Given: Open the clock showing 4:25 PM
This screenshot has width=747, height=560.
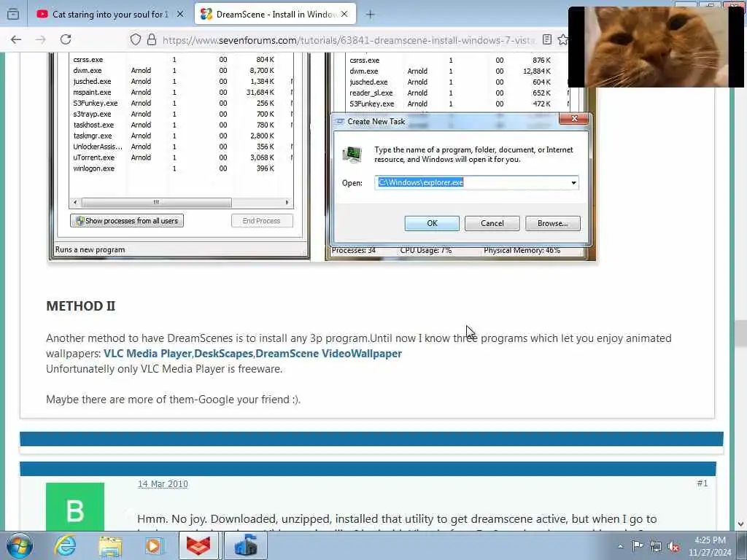Looking at the screenshot, I should [710, 545].
